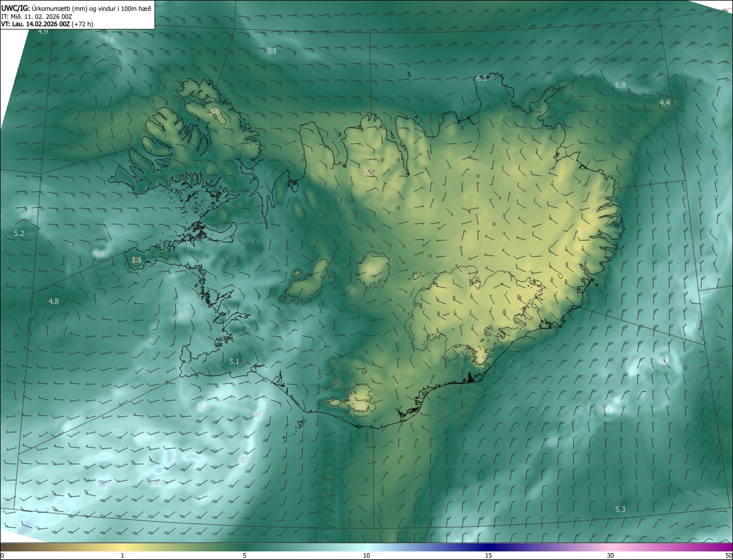Click the 6.1 value label on north coast
The height and width of the screenshot is (560, 733).
tap(482, 78)
